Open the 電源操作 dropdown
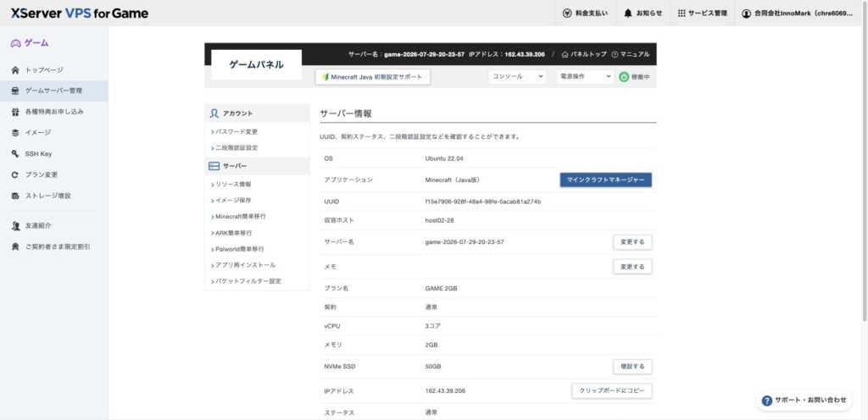This screenshot has height=420, width=868. [x=585, y=77]
